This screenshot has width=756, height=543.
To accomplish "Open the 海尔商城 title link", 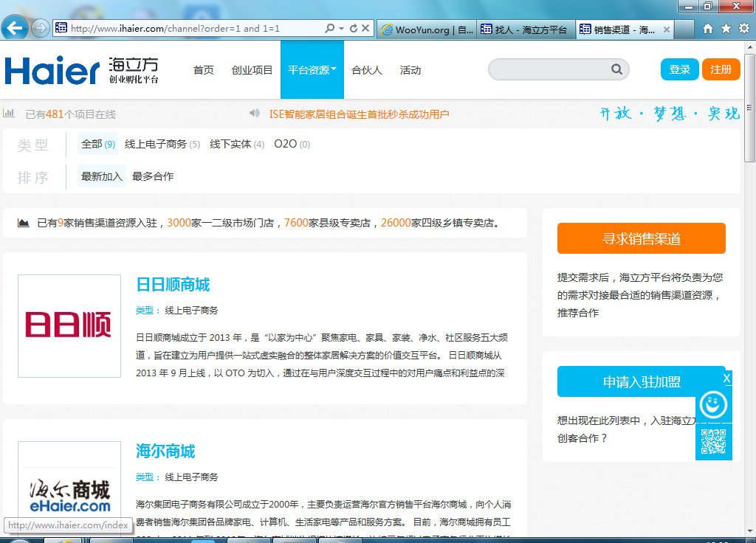I will point(165,452).
